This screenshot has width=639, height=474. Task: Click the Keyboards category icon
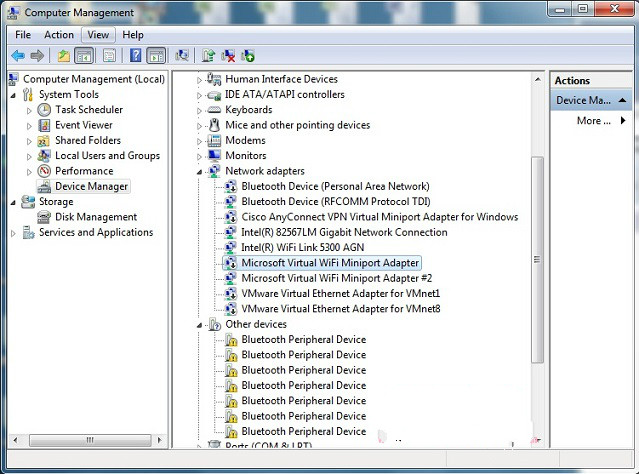(214, 110)
